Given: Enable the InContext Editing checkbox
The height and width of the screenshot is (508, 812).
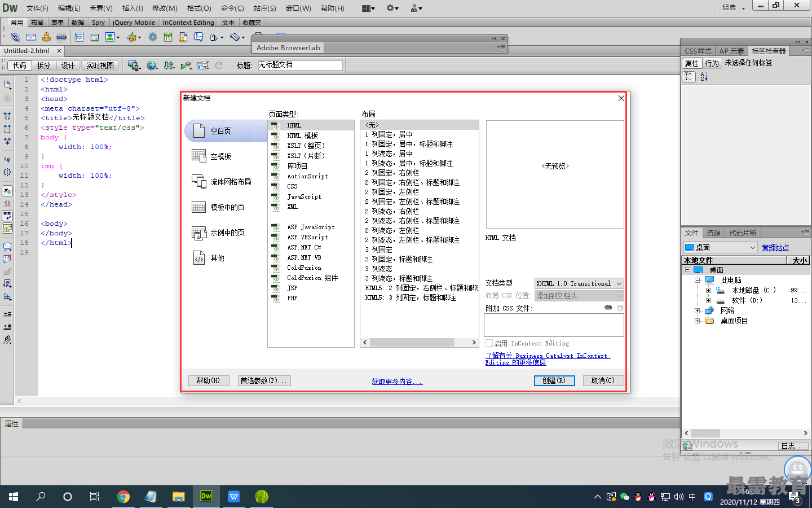Looking at the screenshot, I should pyautogui.click(x=489, y=343).
